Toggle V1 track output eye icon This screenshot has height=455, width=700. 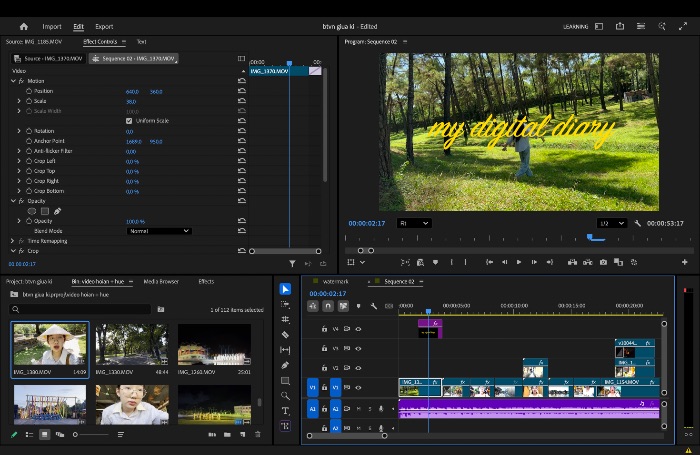click(358, 388)
